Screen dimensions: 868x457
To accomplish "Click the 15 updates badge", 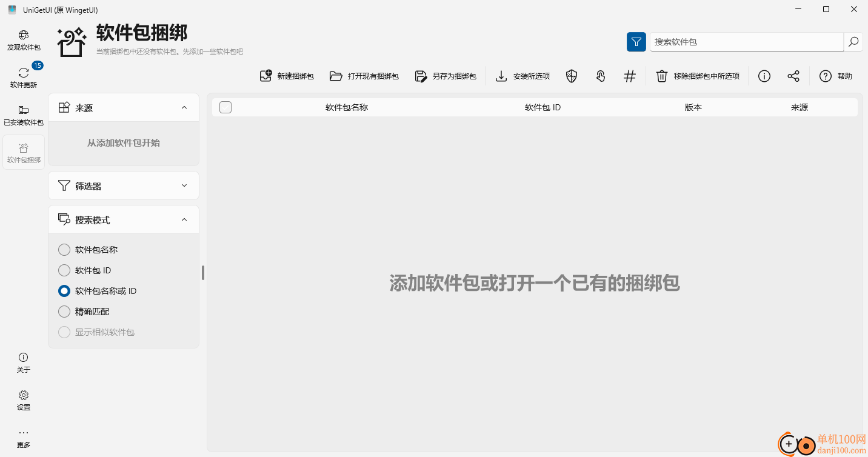I will [37, 65].
